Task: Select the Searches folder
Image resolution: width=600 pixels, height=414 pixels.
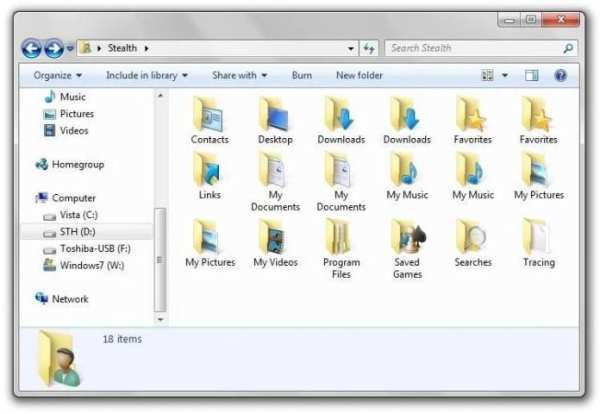Action: tap(473, 243)
